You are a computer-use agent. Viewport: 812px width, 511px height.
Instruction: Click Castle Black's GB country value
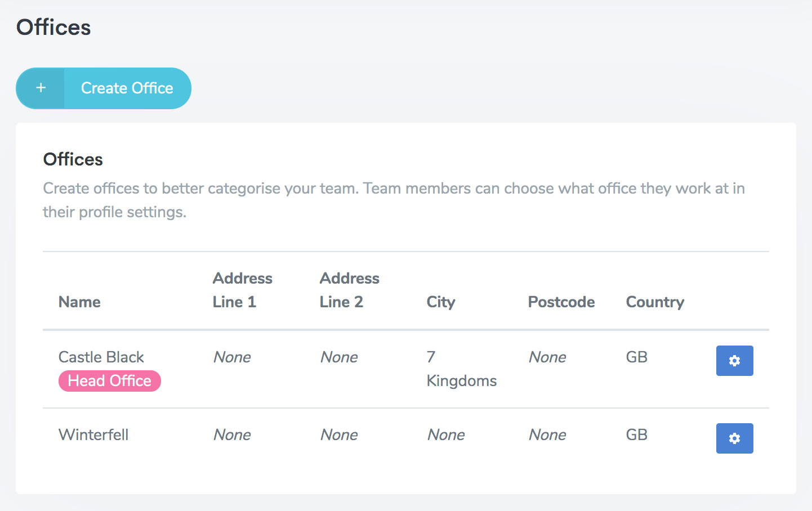pos(637,357)
